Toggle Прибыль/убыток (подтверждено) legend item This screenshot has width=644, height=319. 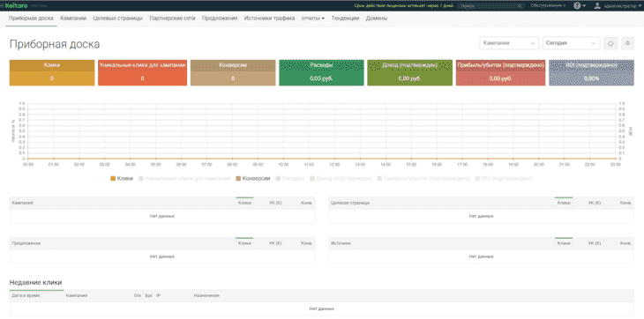(x=423, y=178)
